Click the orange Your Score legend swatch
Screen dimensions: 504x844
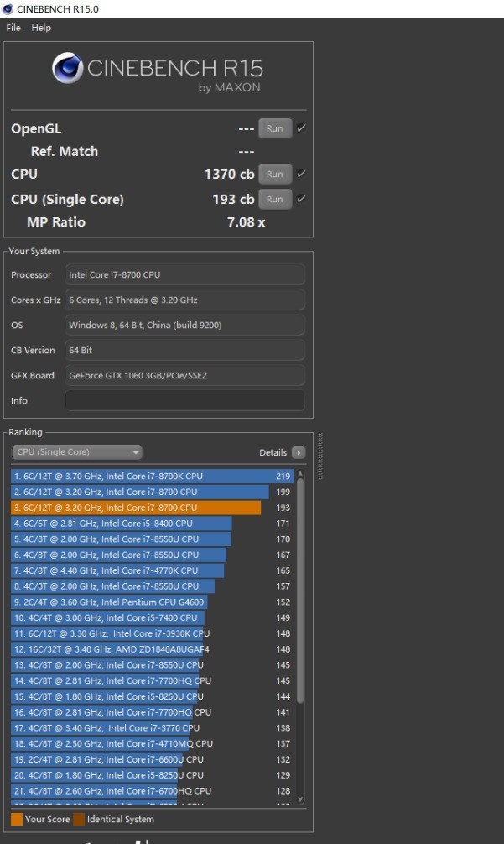pos(17,819)
